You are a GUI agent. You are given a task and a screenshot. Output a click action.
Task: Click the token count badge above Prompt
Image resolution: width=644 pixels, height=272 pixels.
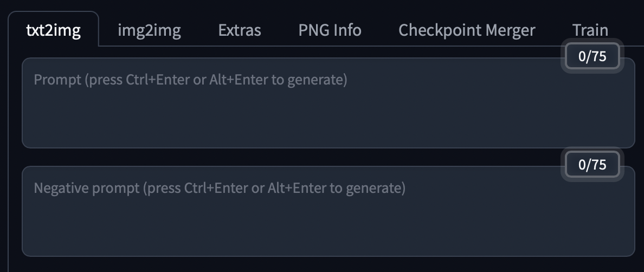pyautogui.click(x=592, y=56)
